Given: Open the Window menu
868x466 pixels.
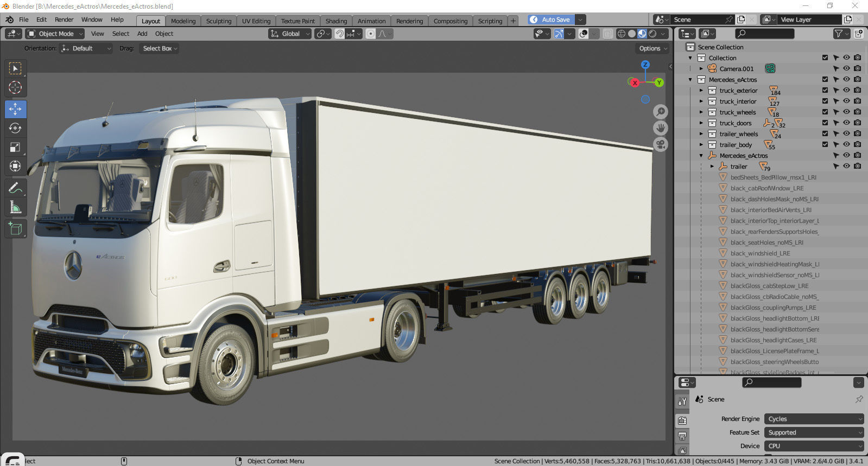Looking at the screenshot, I should pos(92,20).
